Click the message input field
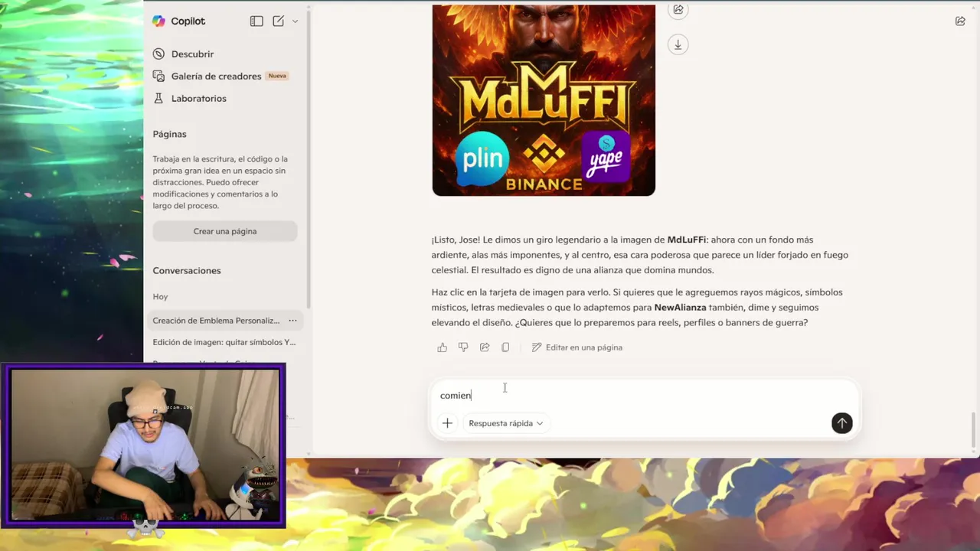This screenshot has width=980, height=551. coord(643,396)
